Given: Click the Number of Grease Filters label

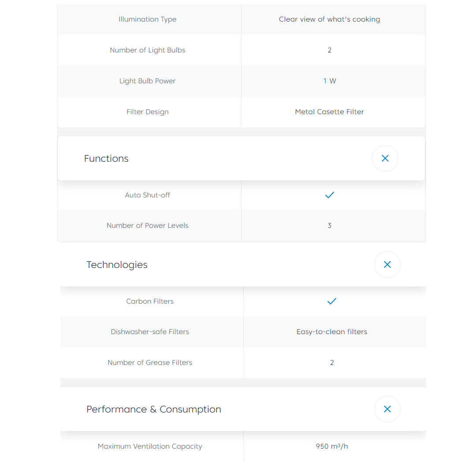Looking at the screenshot, I should point(150,363).
